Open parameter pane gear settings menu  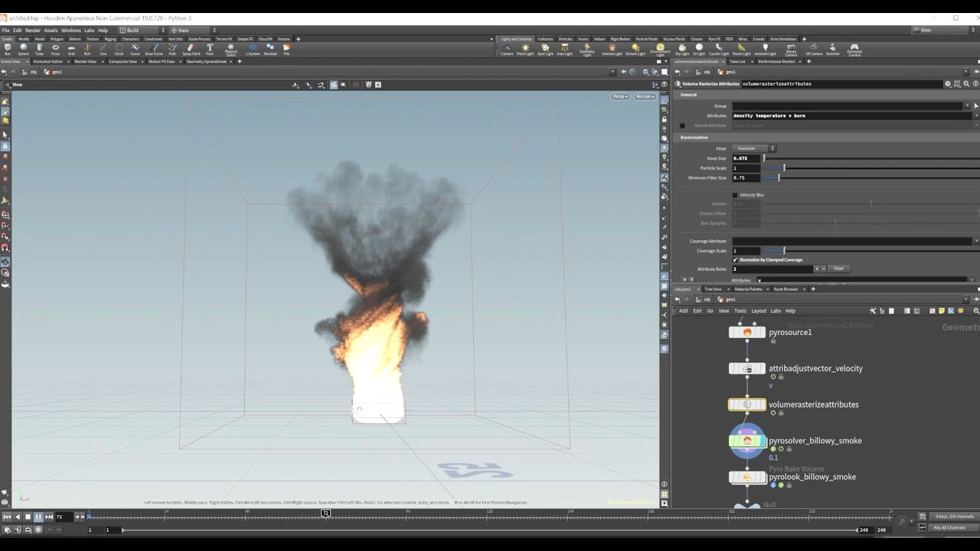point(948,83)
